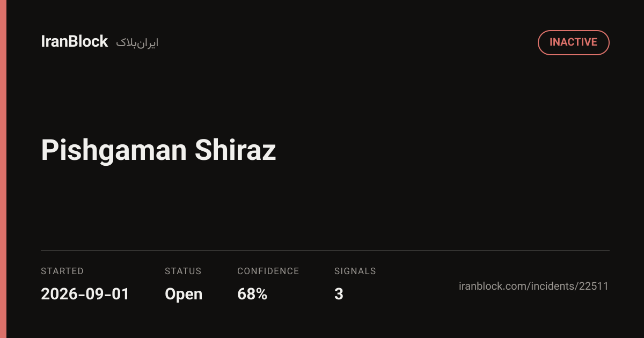
Task: Click the red accent bar at left edge
Action: pyautogui.click(x=3, y=169)
